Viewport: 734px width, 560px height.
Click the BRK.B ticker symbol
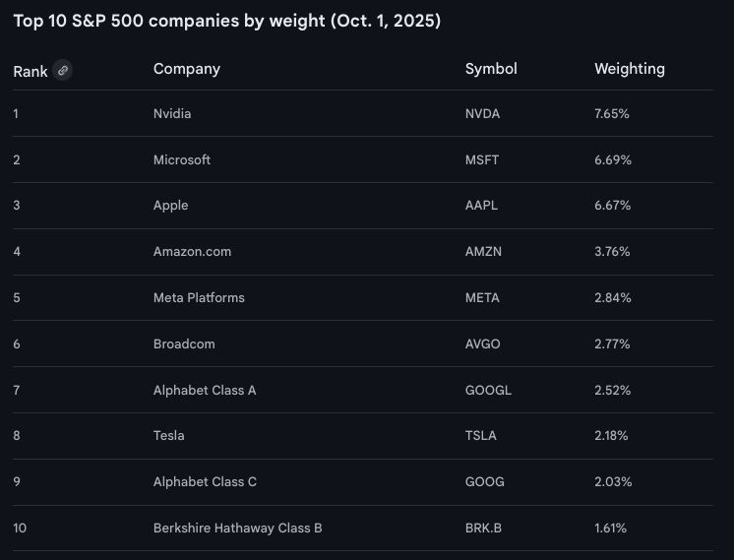pyautogui.click(x=483, y=529)
